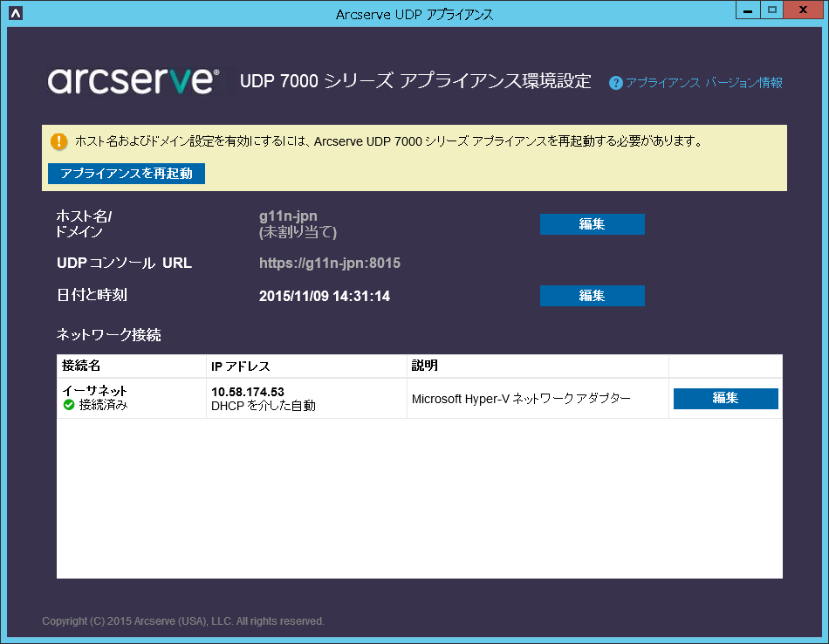The height and width of the screenshot is (644, 829).
Task: Select the https://g11n-jpn:8015 console URL
Action: pos(329,263)
